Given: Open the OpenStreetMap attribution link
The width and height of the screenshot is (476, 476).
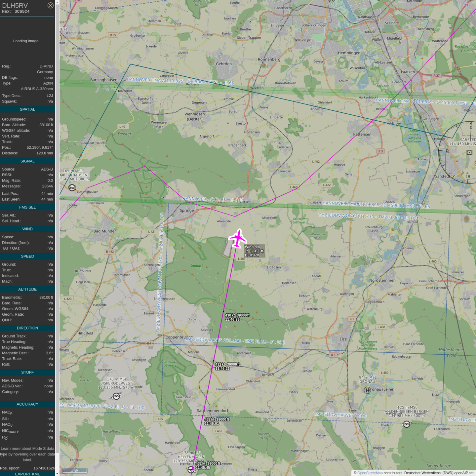Looking at the screenshot, I should (x=370, y=473).
